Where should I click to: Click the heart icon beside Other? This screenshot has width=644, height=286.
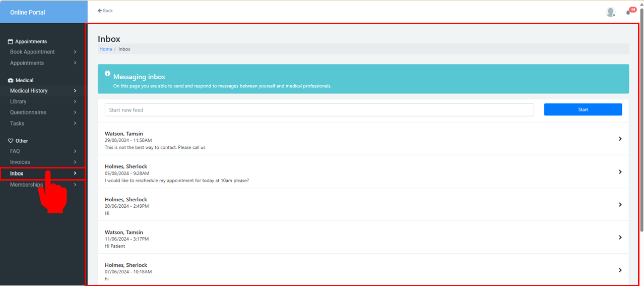(x=11, y=141)
